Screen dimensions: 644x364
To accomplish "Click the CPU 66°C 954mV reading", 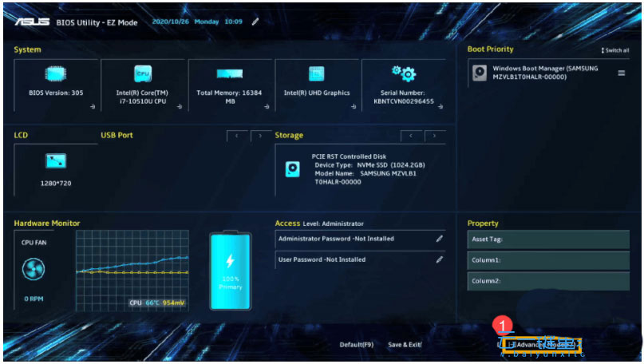I will pyautogui.click(x=157, y=303).
